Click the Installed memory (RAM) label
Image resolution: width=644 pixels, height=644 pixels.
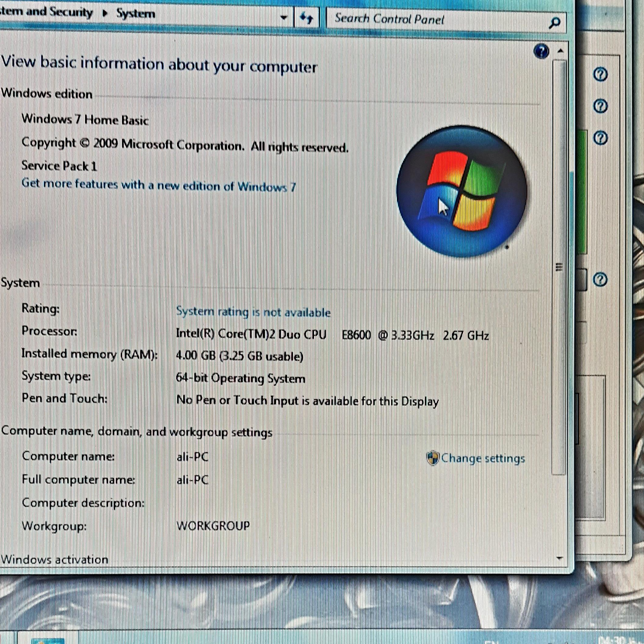tap(90, 354)
